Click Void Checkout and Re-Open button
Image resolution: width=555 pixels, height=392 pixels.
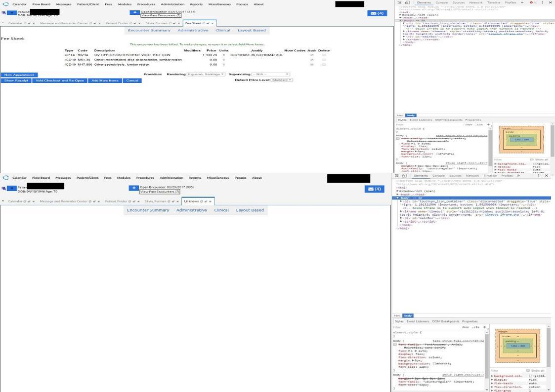coord(60,80)
